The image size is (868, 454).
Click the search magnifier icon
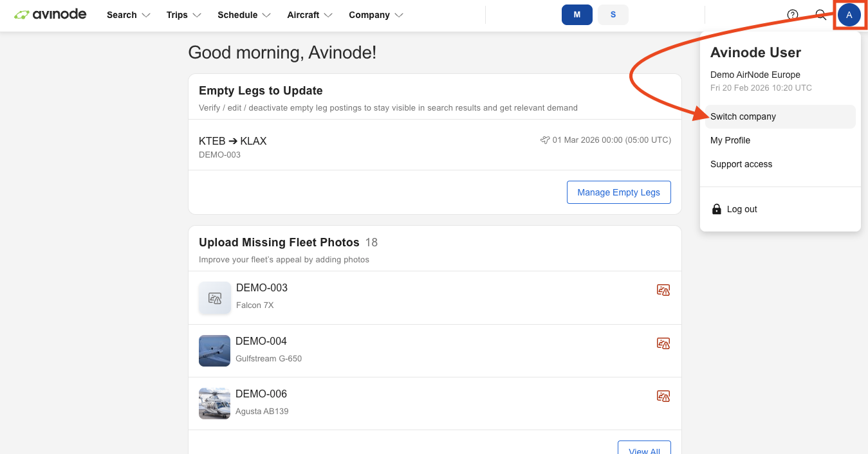[x=820, y=14]
